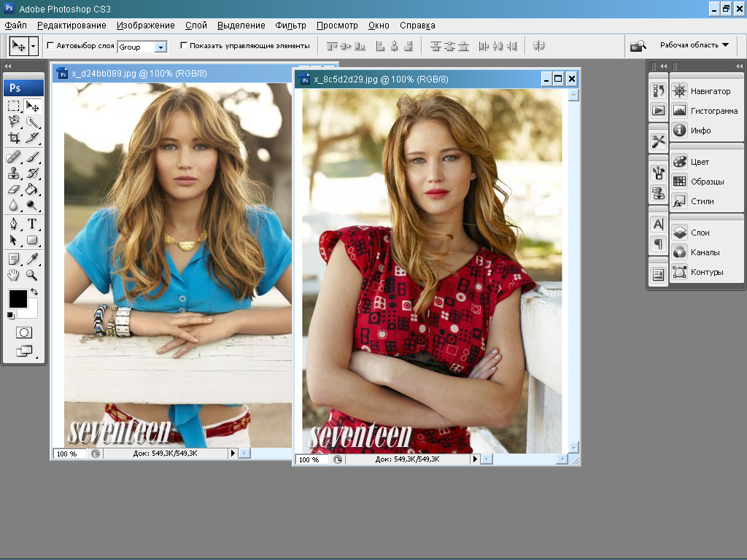The height and width of the screenshot is (560, 747).
Task: Open the Редактирование menu
Action: [x=71, y=26]
